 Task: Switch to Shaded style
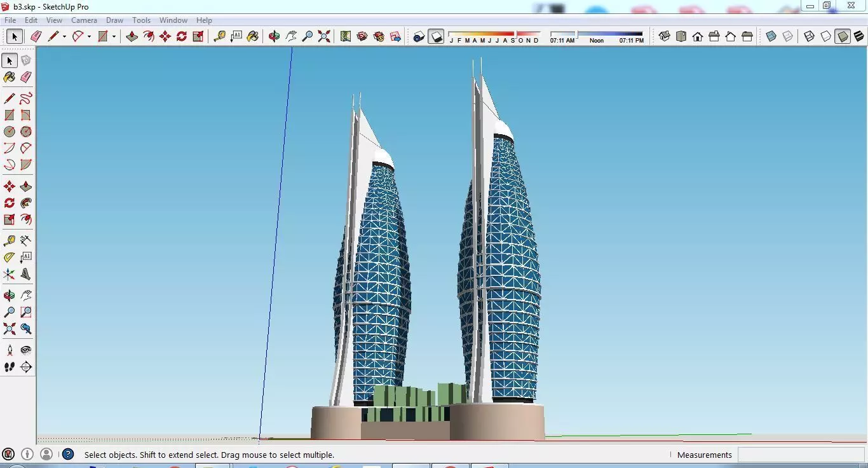tap(843, 36)
